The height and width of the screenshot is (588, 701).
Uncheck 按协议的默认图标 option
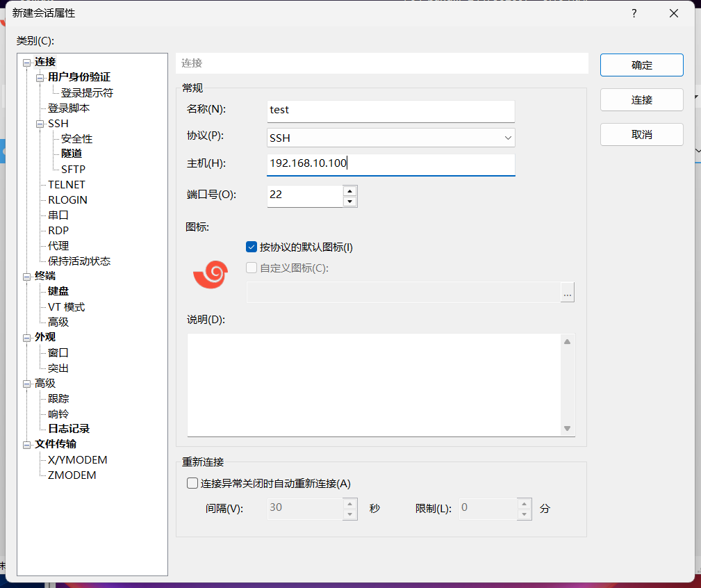click(251, 247)
